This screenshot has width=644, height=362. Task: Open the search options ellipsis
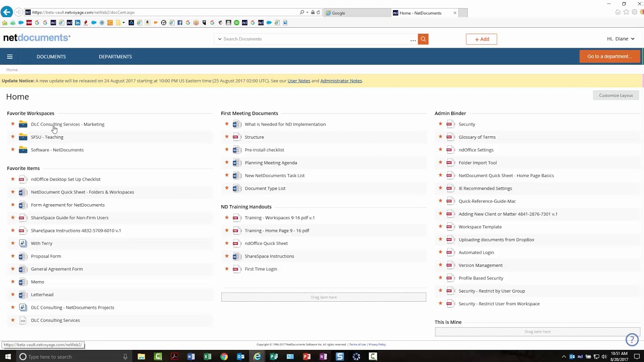coord(413,39)
